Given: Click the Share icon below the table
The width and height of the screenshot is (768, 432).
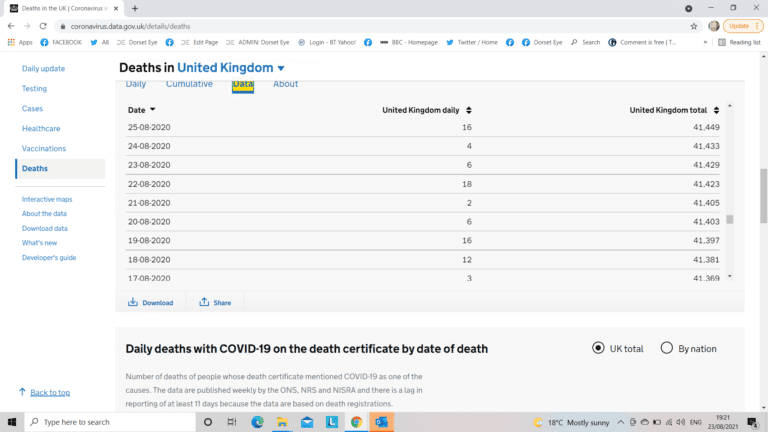Looking at the screenshot, I should point(204,302).
